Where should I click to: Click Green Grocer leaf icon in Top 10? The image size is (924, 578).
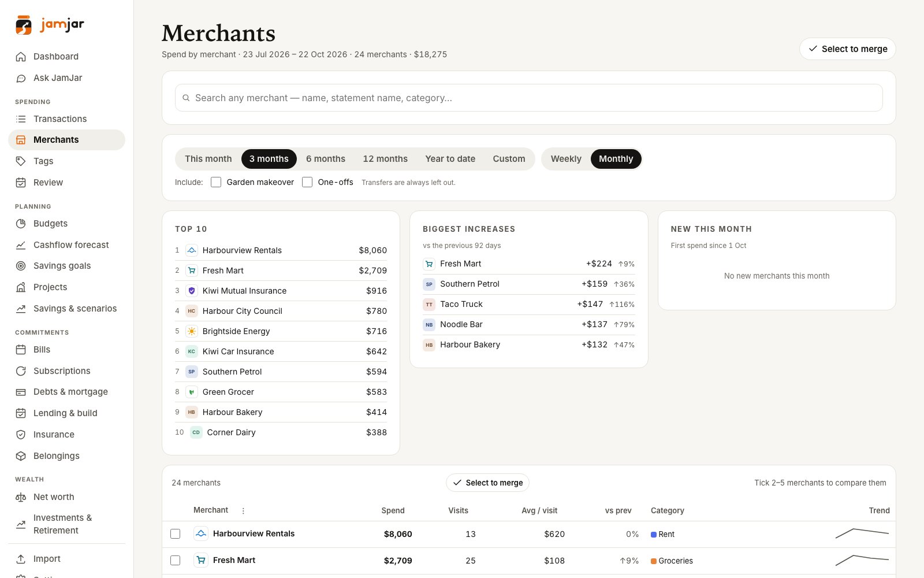(x=192, y=392)
